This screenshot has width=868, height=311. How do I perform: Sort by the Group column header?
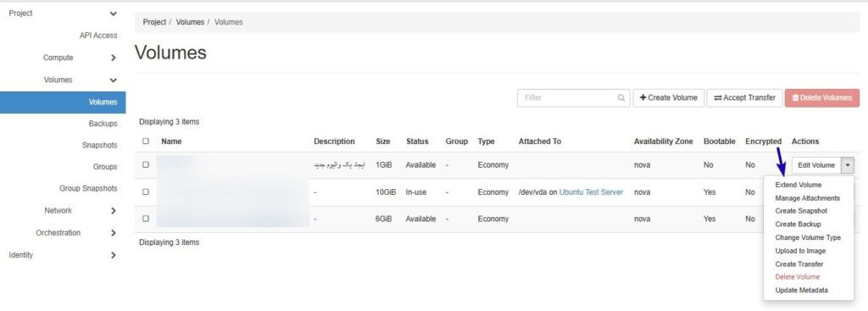(x=457, y=142)
